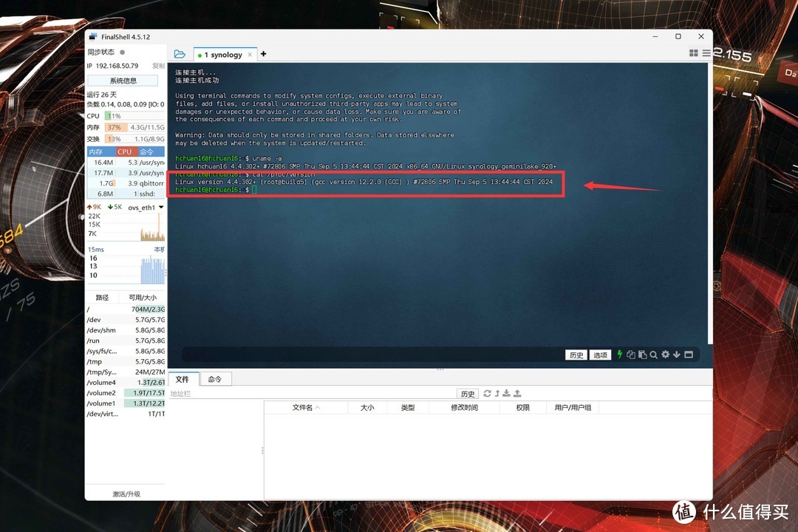This screenshot has width=798, height=532.
Task: Click the 可用/大小 disk column header
Action: (x=143, y=297)
